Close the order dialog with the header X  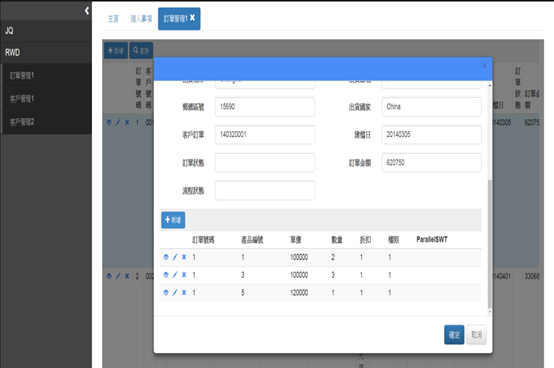pos(484,66)
